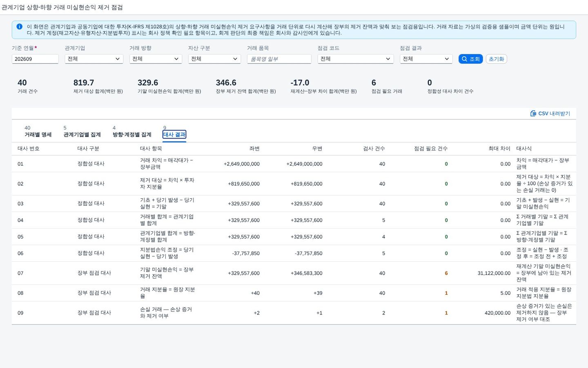588x368 pixels.
Task: Click the 최대 차이 column header
Action: pyautogui.click(x=499, y=148)
